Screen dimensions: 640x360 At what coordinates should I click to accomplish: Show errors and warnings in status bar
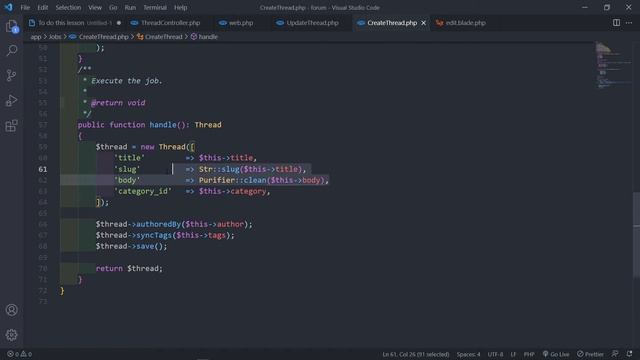coord(19,354)
